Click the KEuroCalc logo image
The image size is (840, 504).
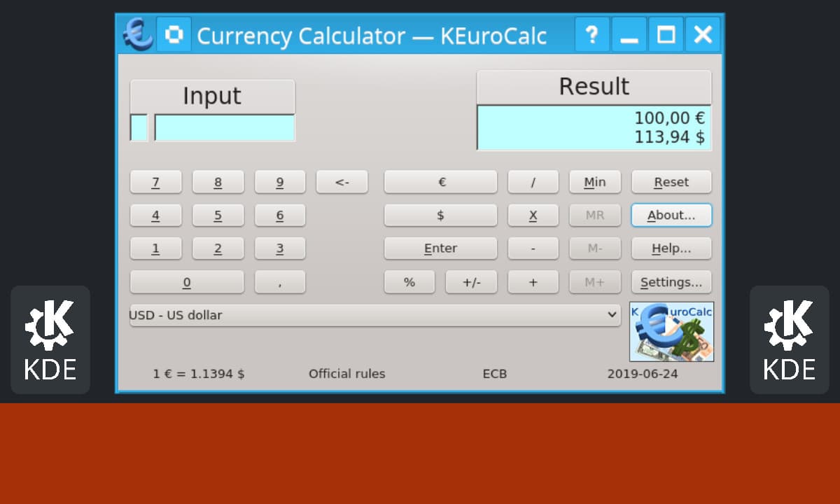point(671,331)
